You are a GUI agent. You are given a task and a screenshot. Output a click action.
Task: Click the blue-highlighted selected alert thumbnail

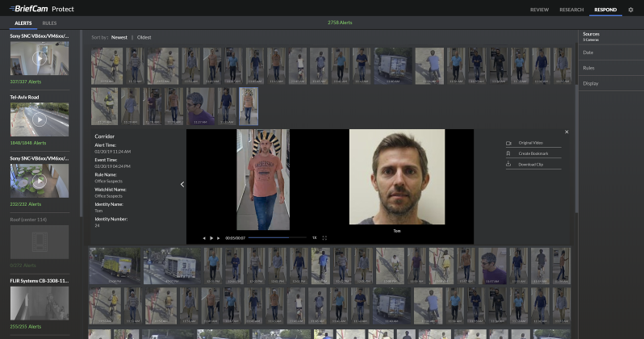[249, 106]
